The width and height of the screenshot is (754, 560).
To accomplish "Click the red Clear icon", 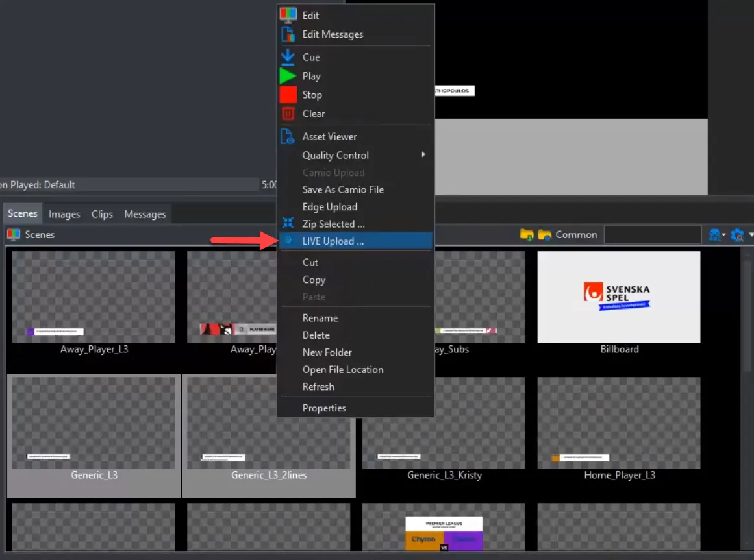I will (x=288, y=114).
